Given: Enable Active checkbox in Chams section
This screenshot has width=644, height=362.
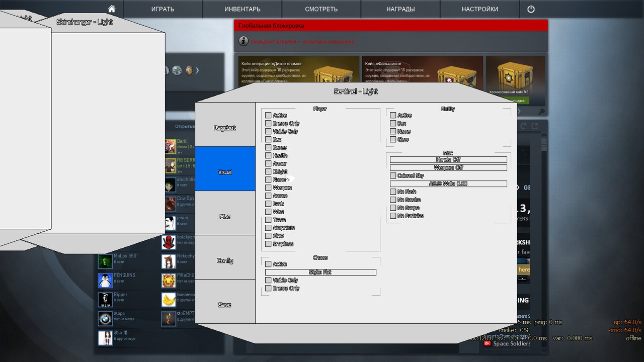Looking at the screenshot, I should (268, 264).
